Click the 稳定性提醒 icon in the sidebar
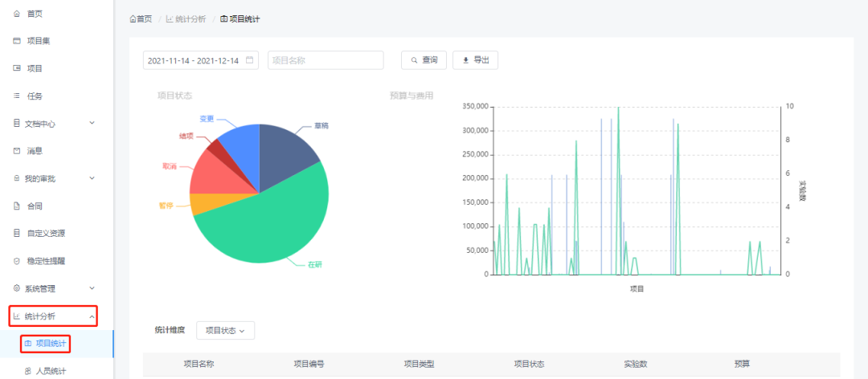The width and height of the screenshot is (868, 379). 17,261
